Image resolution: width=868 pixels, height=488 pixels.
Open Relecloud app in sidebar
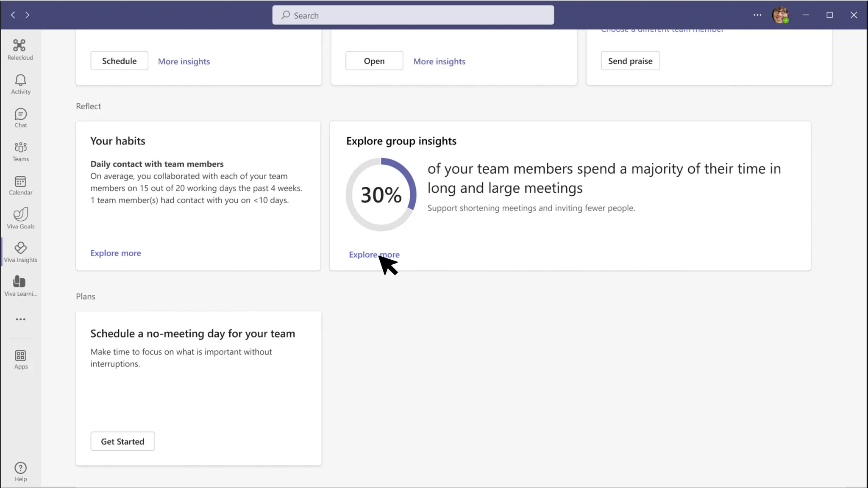[20, 50]
